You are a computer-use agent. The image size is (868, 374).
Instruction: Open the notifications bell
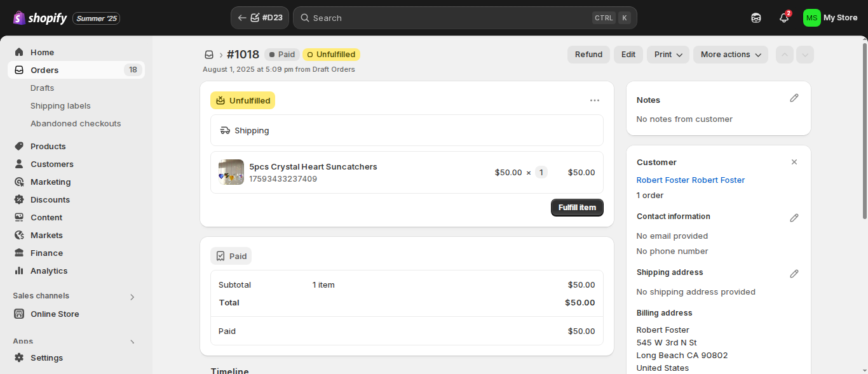click(784, 18)
